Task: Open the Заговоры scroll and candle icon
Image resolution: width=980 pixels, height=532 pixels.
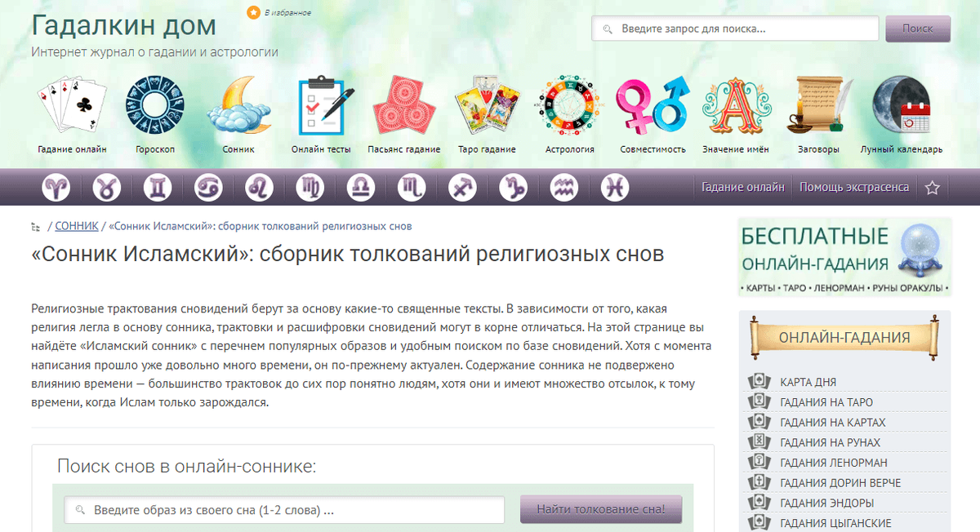Action: [x=818, y=106]
